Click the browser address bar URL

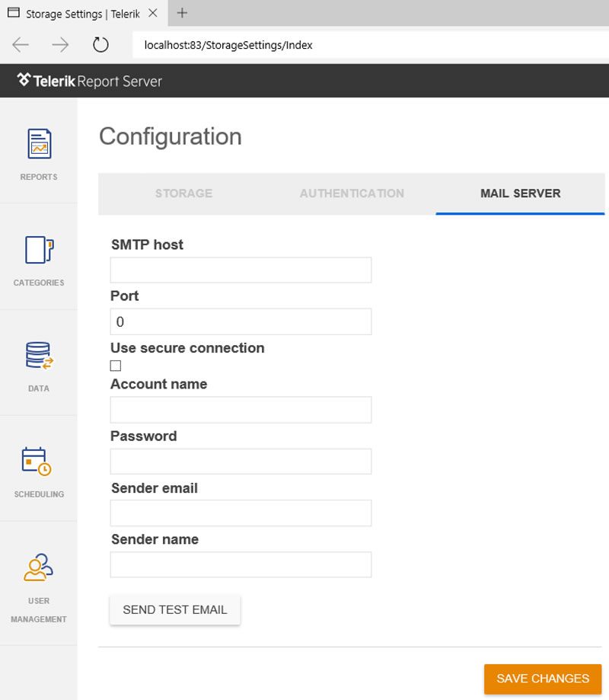click(x=228, y=45)
